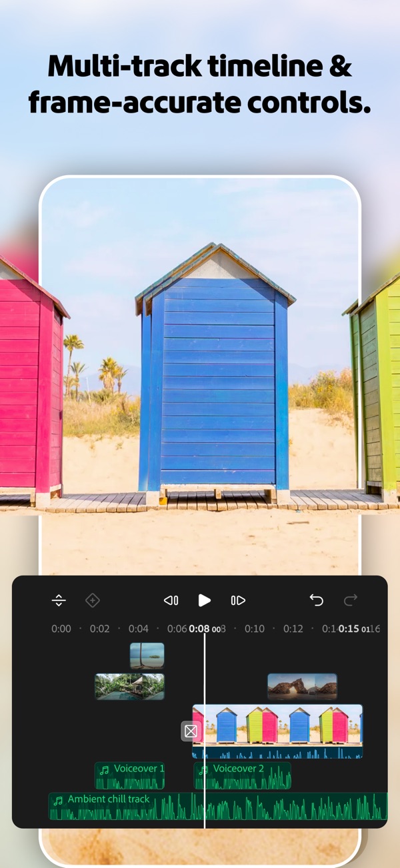Select the colorful beach huts main clip
400x868 pixels.
[277, 731]
